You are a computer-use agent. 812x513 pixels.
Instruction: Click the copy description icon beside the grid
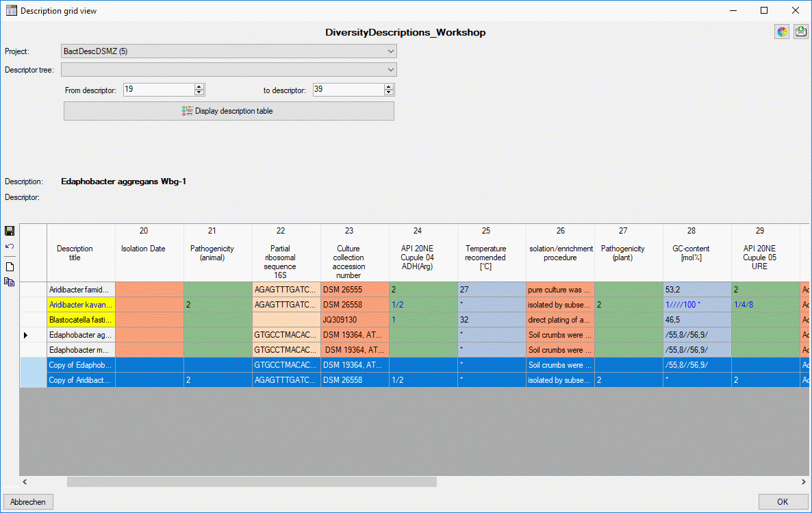point(10,282)
